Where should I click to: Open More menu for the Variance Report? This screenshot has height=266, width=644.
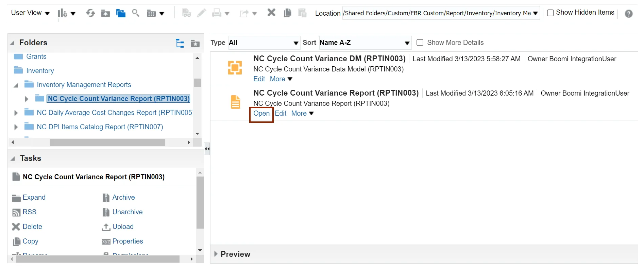pos(302,114)
